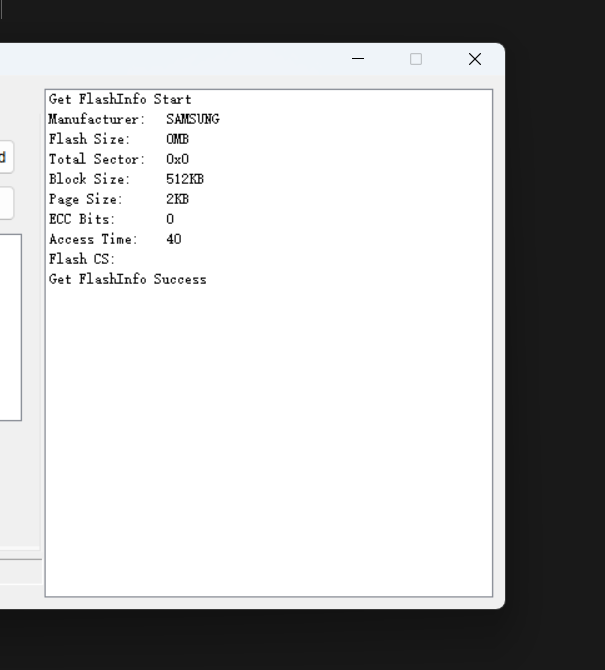Minimize the flash tool window
This screenshot has height=670, width=605.
click(358, 59)
